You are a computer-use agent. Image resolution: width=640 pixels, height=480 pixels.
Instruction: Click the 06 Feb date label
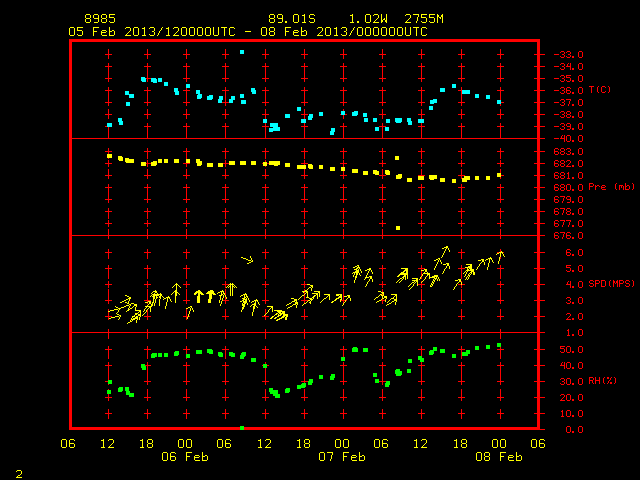tap(185, 457)
